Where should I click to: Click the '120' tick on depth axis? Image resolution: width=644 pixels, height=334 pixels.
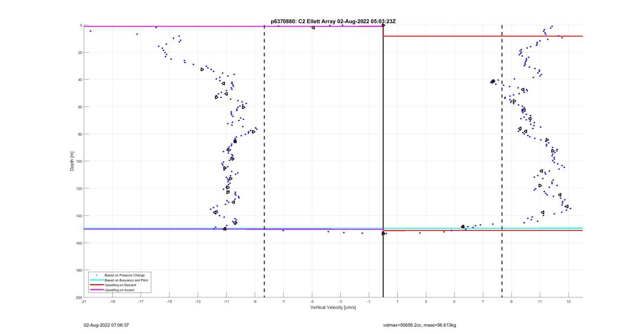tap(78, 188)
